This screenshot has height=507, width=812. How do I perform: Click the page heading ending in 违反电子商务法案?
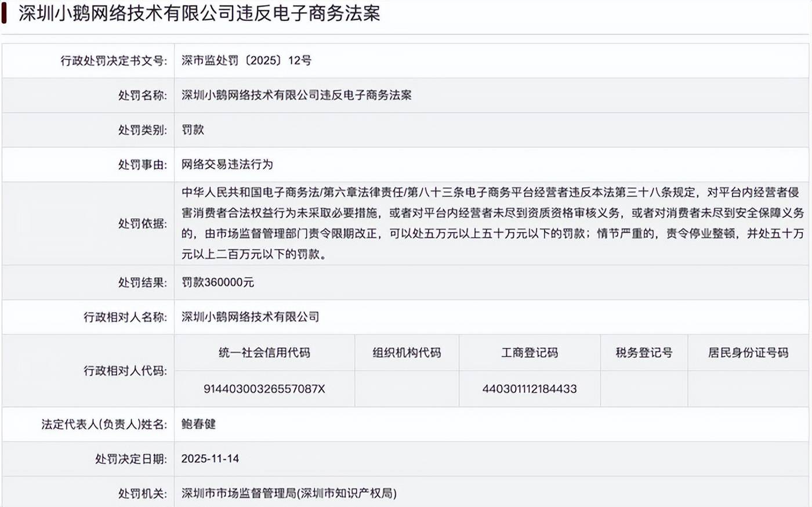199,13
